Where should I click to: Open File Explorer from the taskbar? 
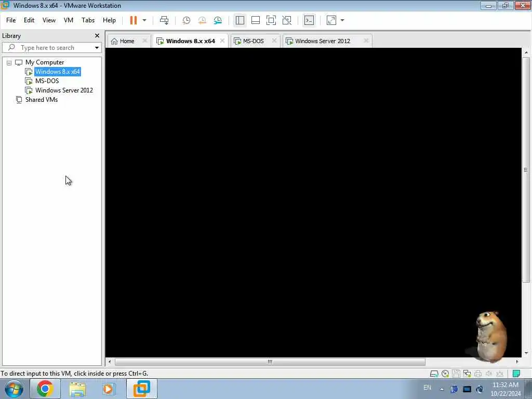coord(77,389)
